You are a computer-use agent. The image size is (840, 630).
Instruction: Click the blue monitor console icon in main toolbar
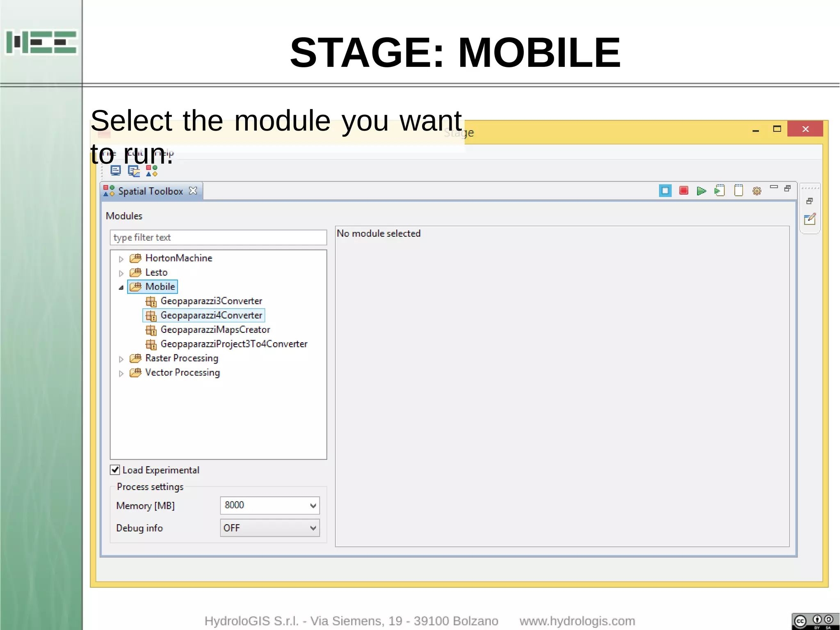(116, 171)
